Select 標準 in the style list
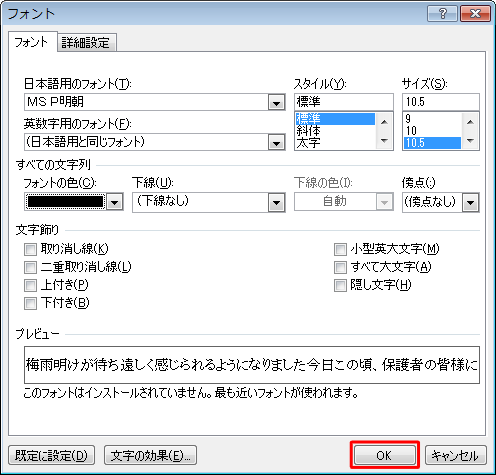The width and height of the screenshot is (496, 475). [335, 119]
